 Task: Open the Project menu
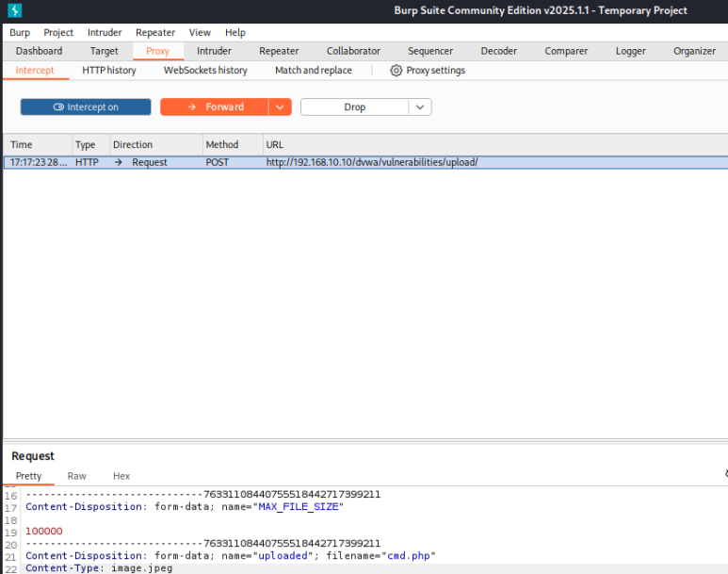[x=58, y=33]
